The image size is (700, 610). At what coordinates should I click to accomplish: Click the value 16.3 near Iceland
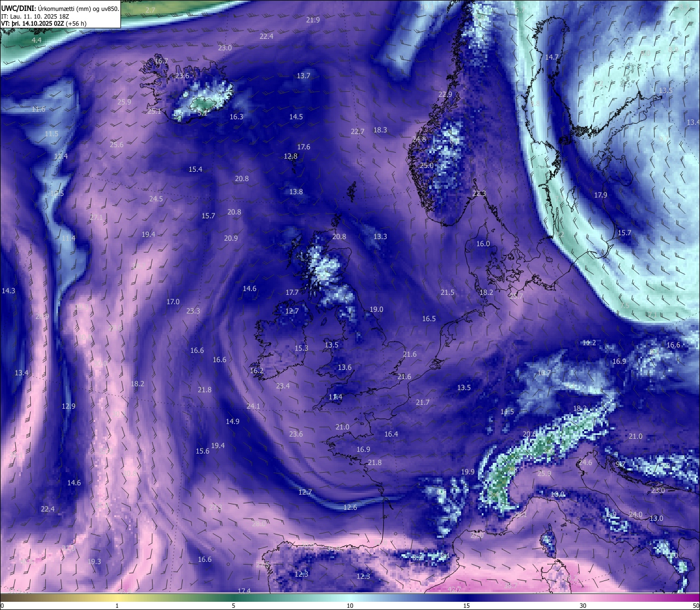click(236, 117)
